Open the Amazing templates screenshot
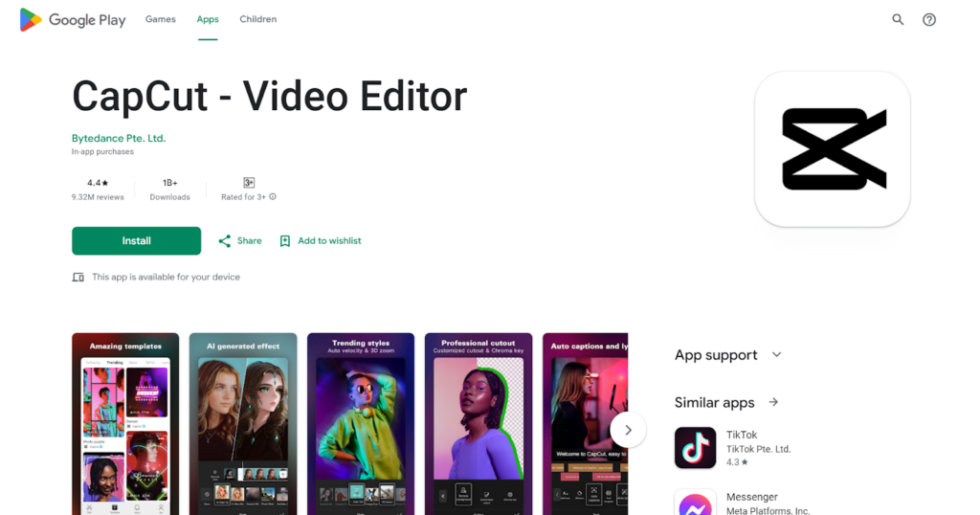 pyautogui.click(x=125, y=424)
